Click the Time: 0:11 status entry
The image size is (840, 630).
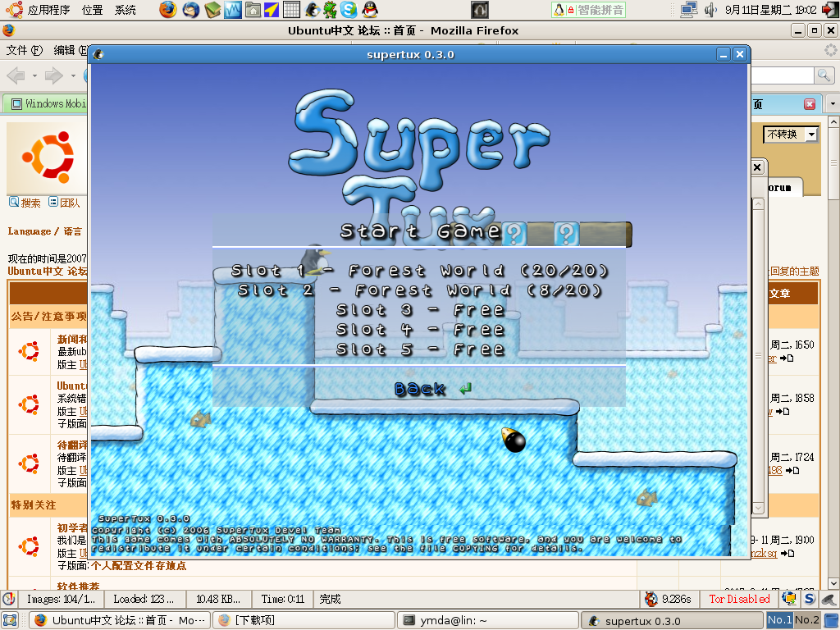tap(283, 599)
